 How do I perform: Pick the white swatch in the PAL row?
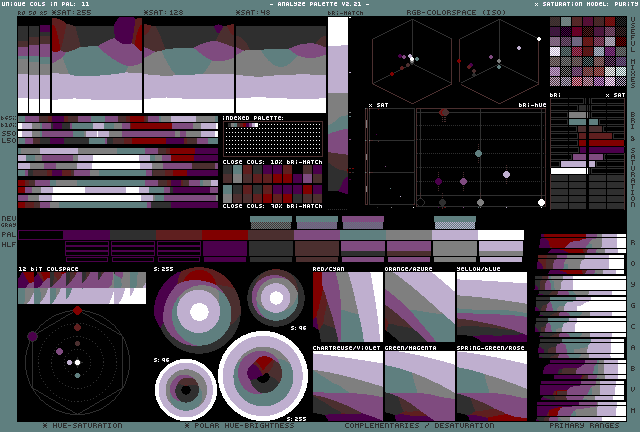click(500, 235)
